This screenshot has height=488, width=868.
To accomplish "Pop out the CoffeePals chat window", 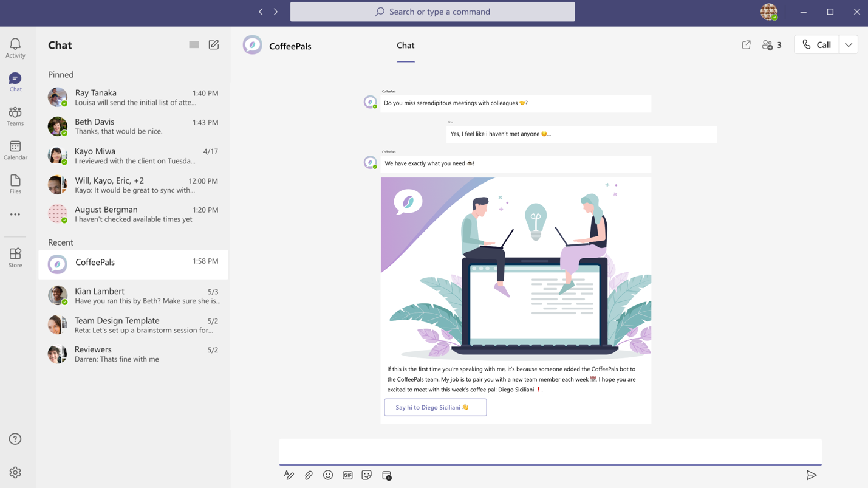I will (746, 44).
